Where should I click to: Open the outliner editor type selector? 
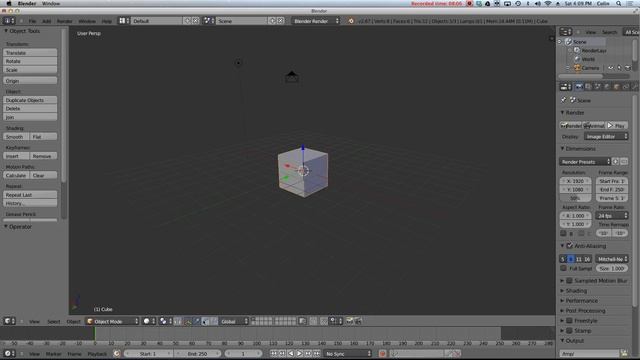tap(566, 32)
